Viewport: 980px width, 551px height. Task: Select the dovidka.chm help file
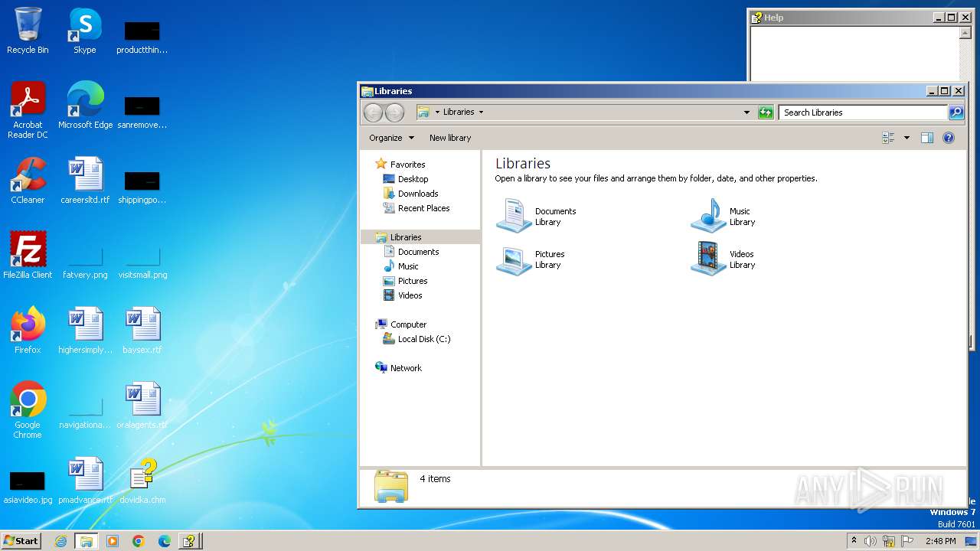coord(142,481)
